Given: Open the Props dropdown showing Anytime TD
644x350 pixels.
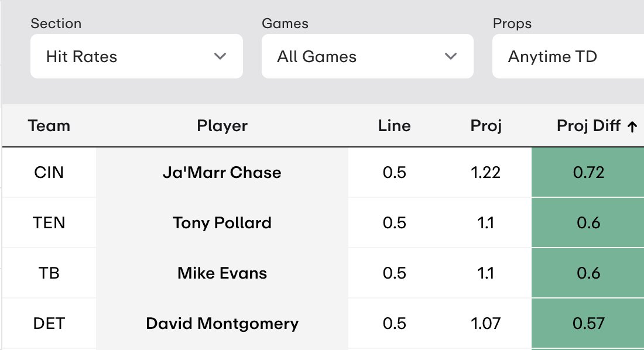Looking at the screenshot, I should pyautogui.click(x=568, y=56).
